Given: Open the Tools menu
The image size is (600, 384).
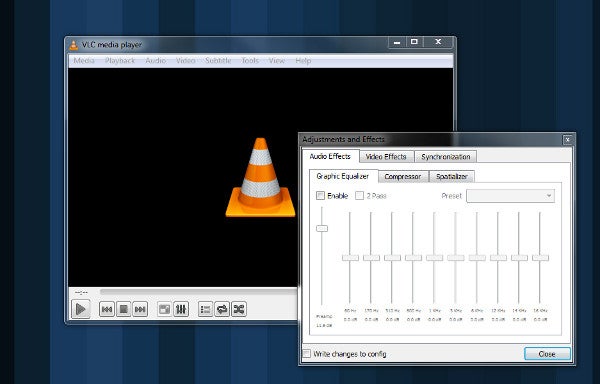Looking at the screenshot, I should tap(250, 61).
